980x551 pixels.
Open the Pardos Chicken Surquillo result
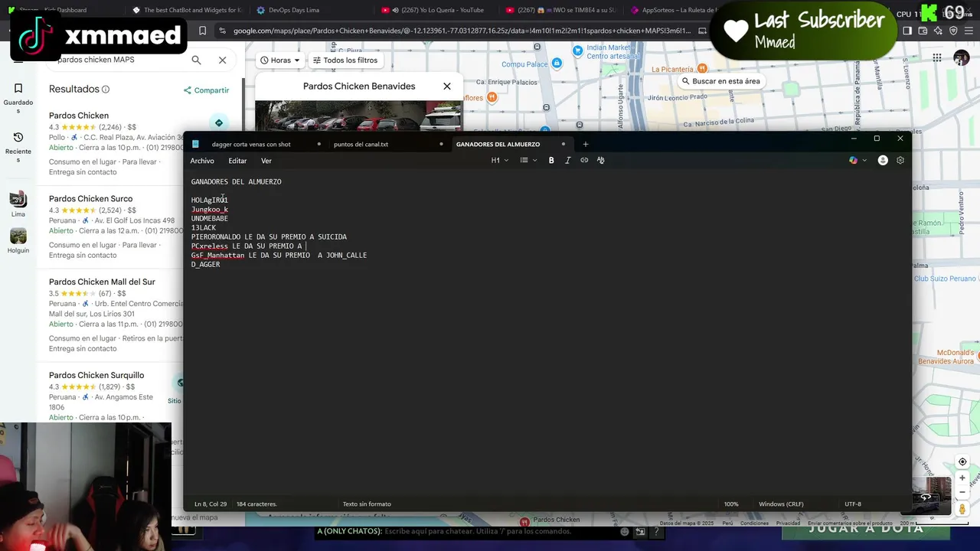(96, 375)
